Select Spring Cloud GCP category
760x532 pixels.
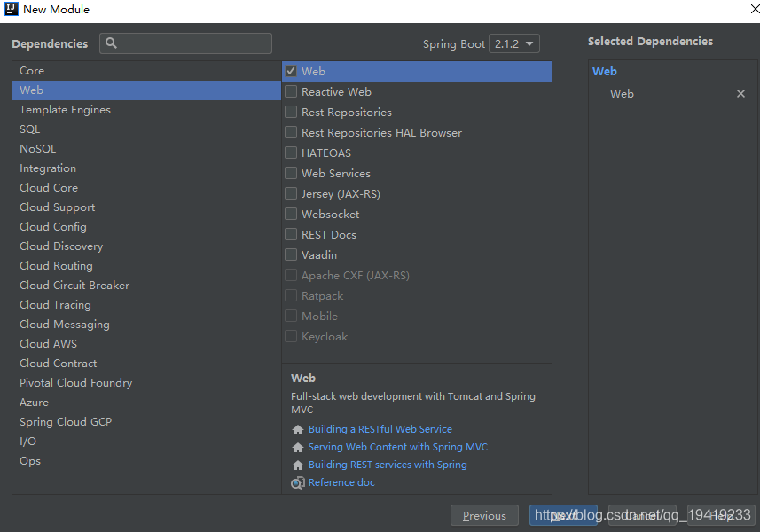(x=146, y=421)
